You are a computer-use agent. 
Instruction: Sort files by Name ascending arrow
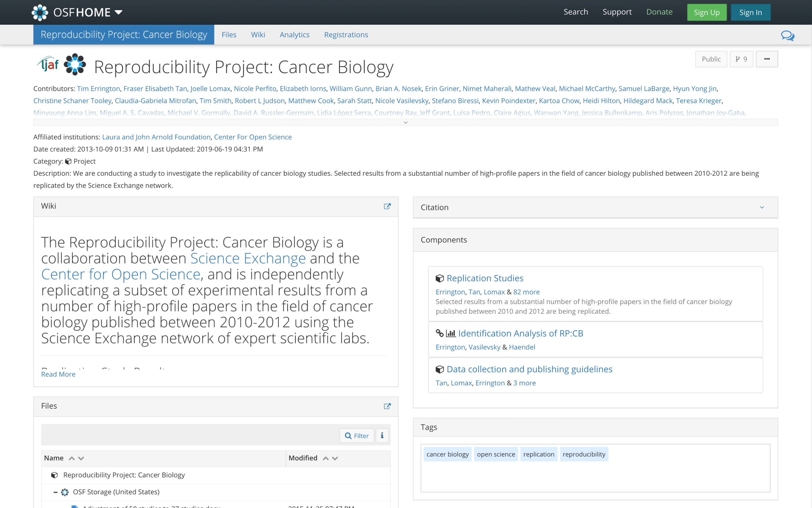point(72,458)
